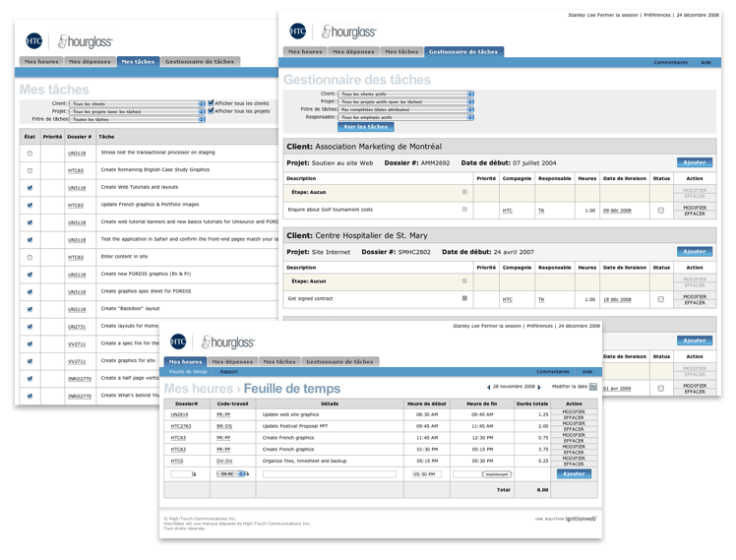Open Commentaires link in Gestionnaire window
The width and height of the screenshot is (736, 560).
[x=671, y=62]
